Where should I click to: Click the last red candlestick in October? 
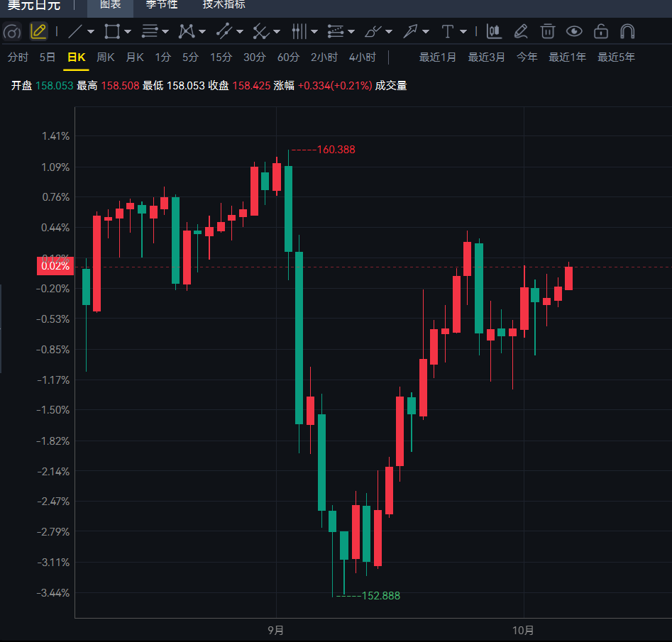[568, 278]
